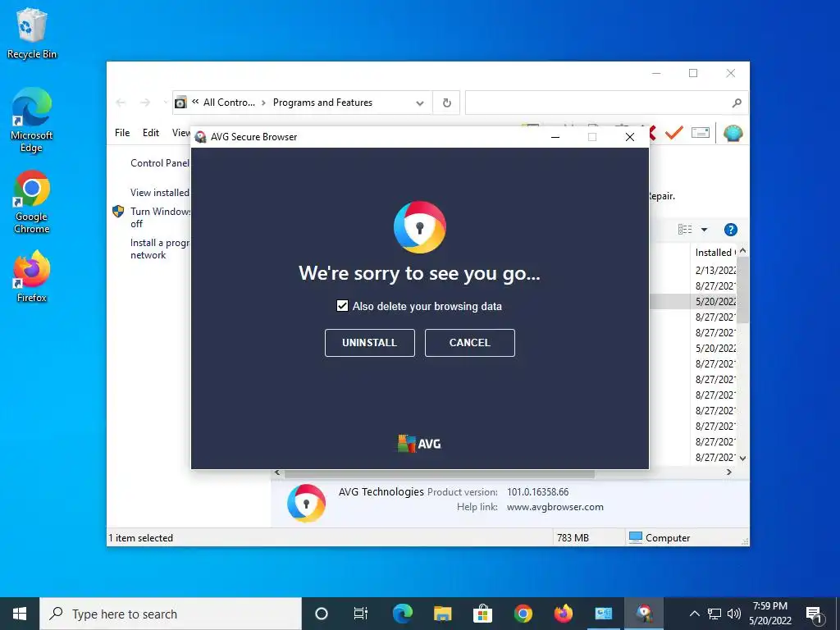Click the All Control Panel breadcrumb
This screenshot has width=840, height=630.
pos(229,103)
